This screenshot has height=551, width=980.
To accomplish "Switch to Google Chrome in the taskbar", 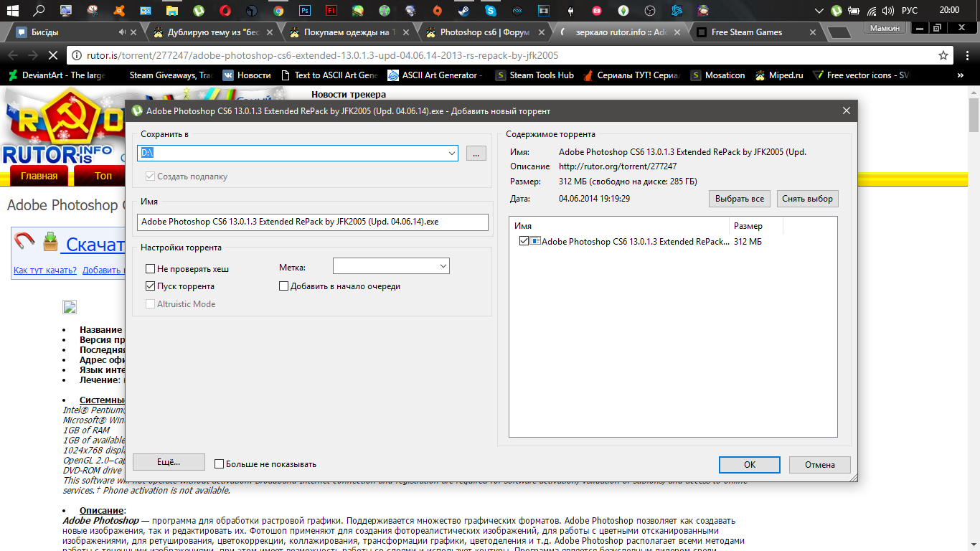I will [x=278, y=11].
